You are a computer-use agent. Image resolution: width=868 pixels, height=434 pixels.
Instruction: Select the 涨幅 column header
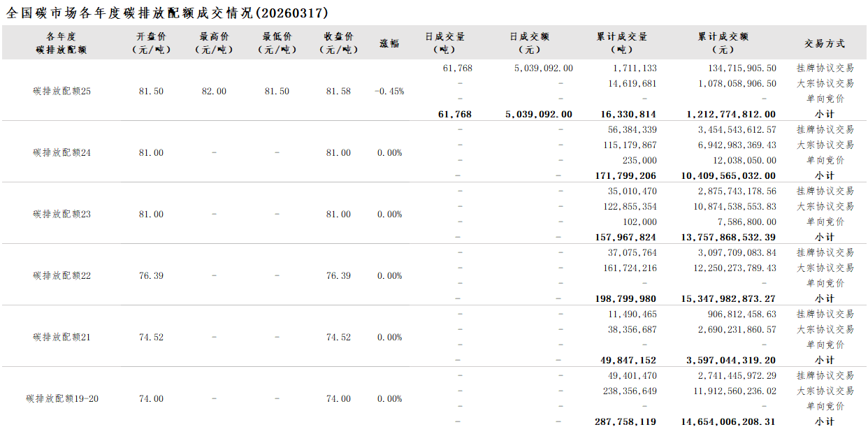pyautogui.click(x=389, y=43)
